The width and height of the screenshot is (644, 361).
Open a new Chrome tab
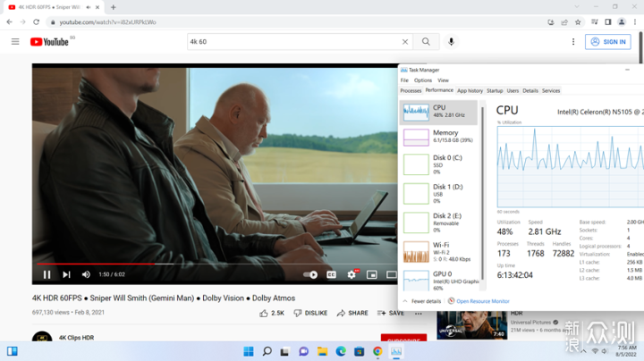114,7
